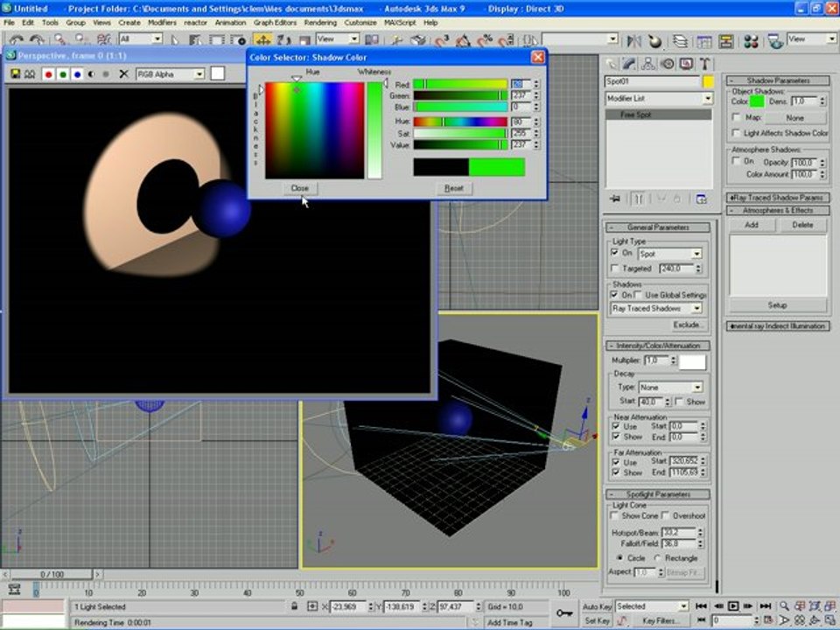Viewport: 840px width, 630px height.
Task: Select the Move transform tool
Action: [x=262, y=40]
